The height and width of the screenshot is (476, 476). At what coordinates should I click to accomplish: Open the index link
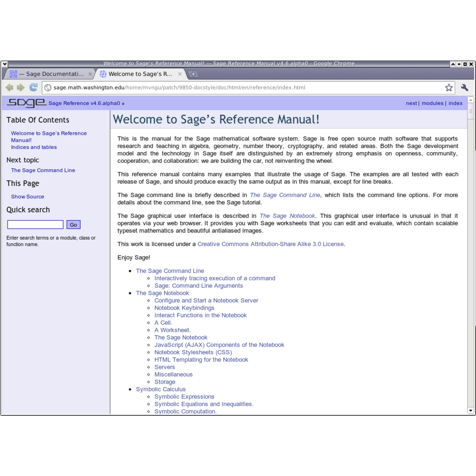[x=455, y=103]
